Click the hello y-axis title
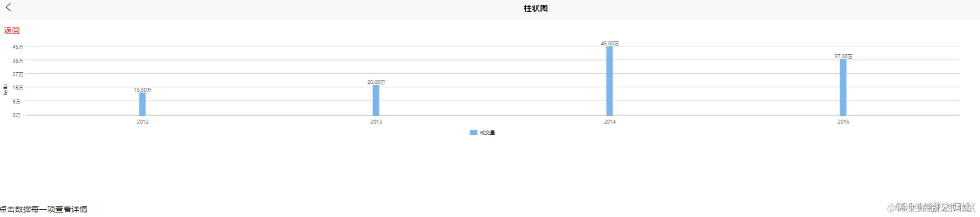Viewport: 980px width, 217px height. coord(6,89)
